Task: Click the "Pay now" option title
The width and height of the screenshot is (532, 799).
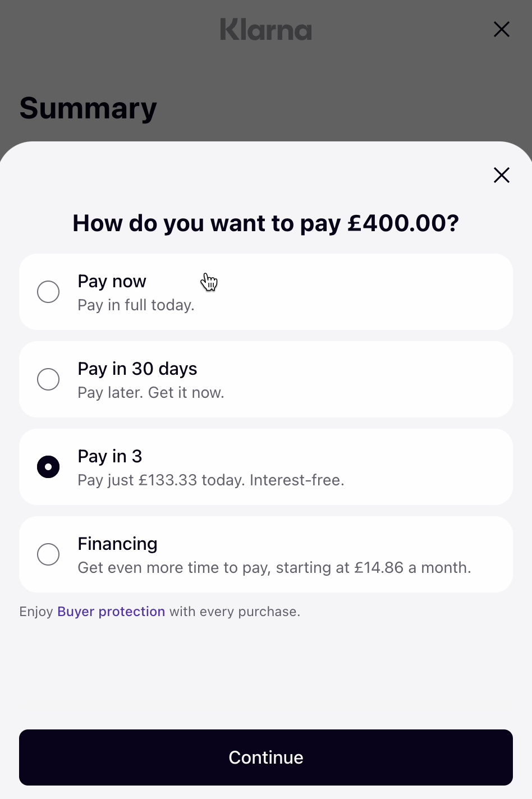Action: 112,281
